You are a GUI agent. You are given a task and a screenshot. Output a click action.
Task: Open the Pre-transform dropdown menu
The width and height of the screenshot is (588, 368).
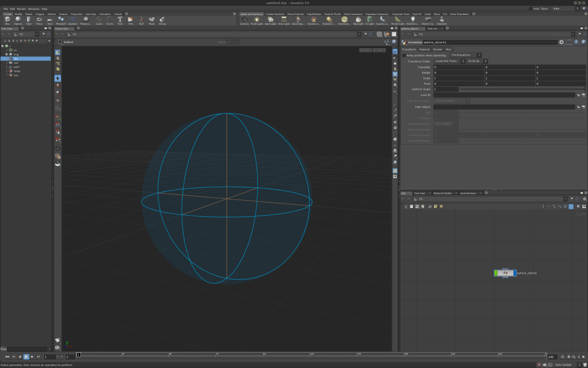[466, 55]
